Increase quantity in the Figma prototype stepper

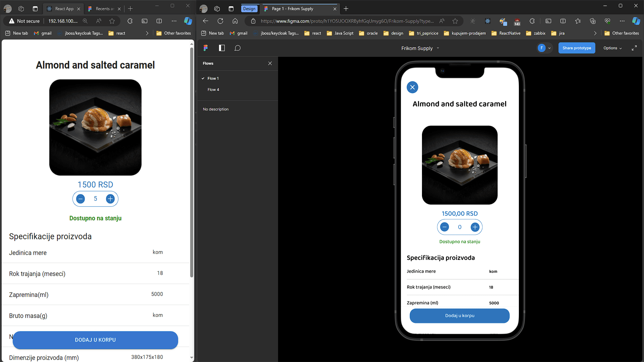pyautogui.click(x=475, y=227)
